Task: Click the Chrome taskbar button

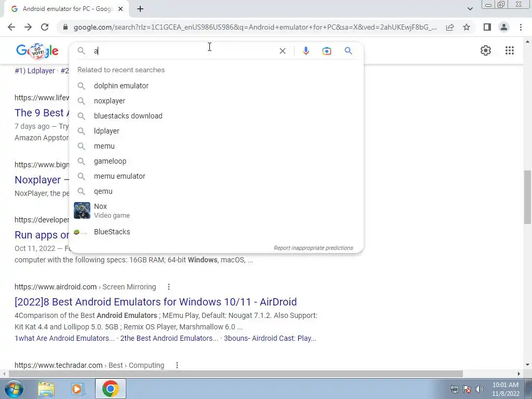Action: click(x=110, y=389)
